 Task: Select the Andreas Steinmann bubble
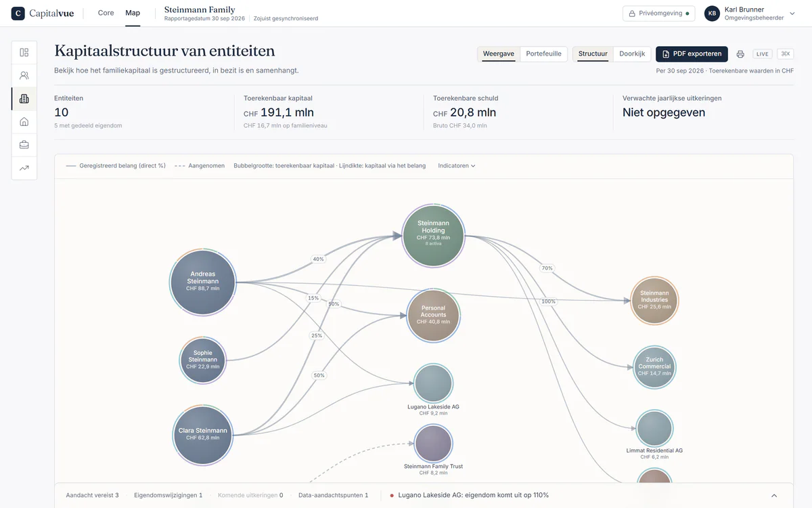[x=203, y=282]
